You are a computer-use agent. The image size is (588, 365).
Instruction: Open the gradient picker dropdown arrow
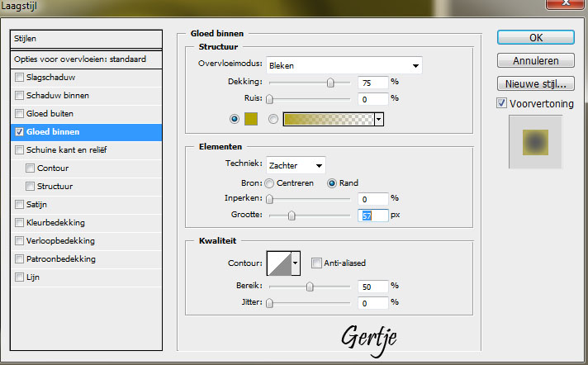click(379, 119)
